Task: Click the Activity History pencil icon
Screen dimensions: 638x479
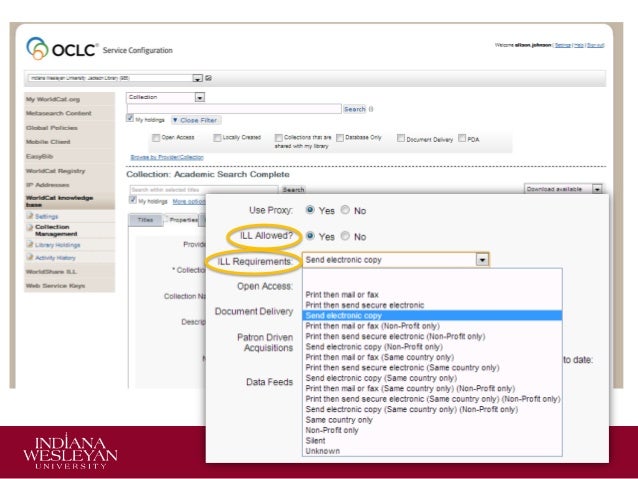Action: click(x=30, y=257)
